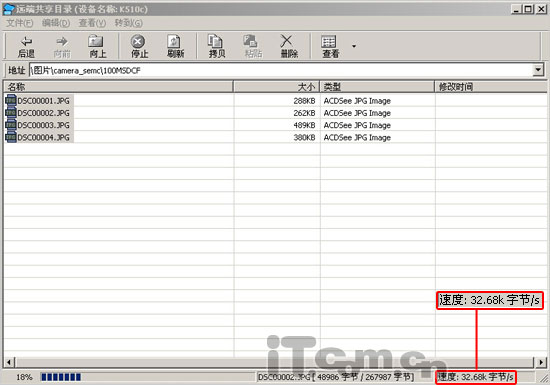Click the DSC00001.JPG file icon
Viewport: 550px width, 385px height.
tap(11, 101)
